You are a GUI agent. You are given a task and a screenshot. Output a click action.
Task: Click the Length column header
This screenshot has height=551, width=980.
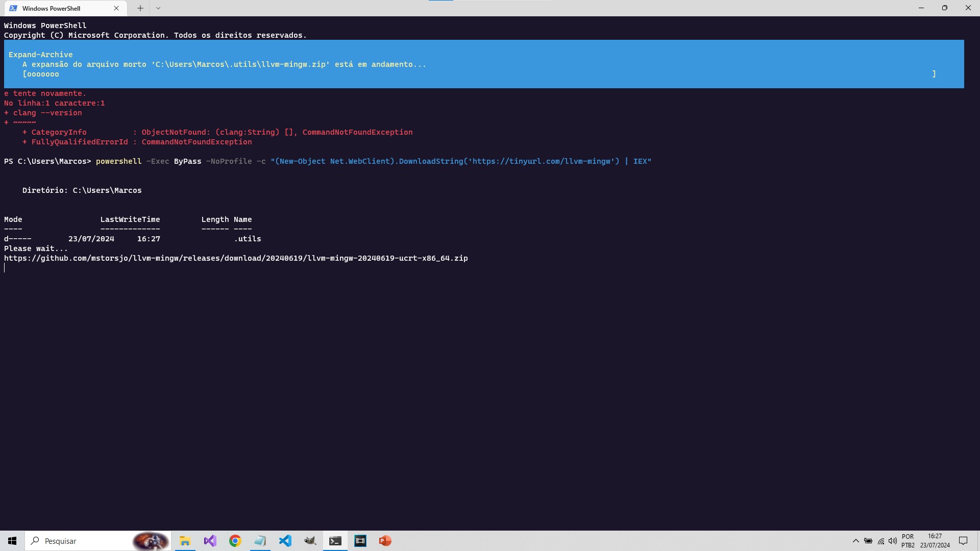click(215, 219)
